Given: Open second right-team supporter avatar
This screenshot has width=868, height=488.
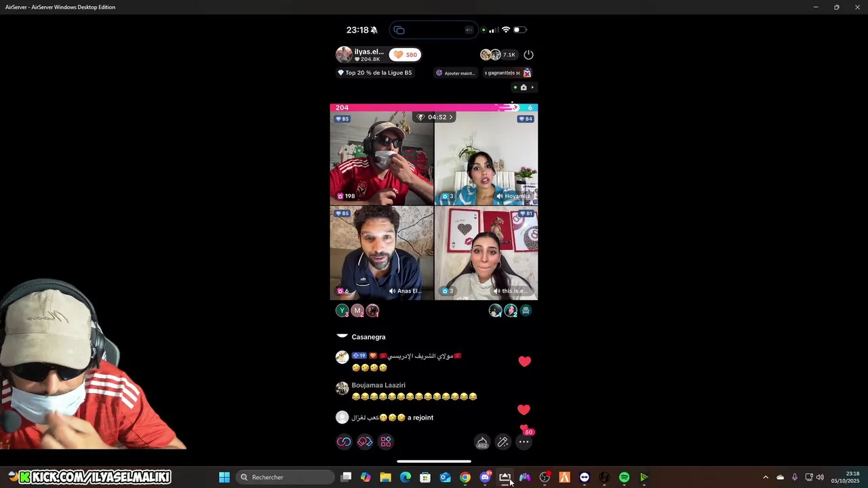Looking at the screenshot, I should coord(511,310).
